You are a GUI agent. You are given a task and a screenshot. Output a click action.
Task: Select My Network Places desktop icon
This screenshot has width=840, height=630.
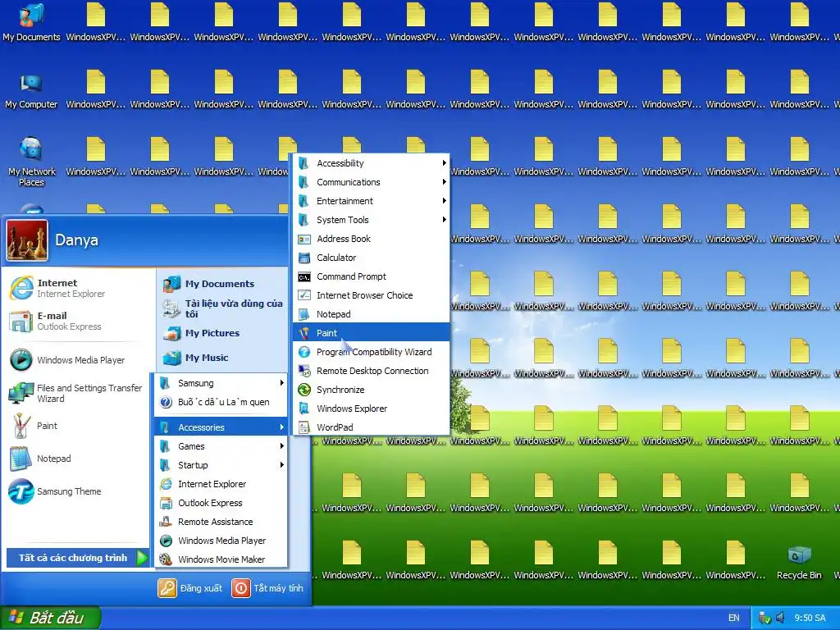31,162
